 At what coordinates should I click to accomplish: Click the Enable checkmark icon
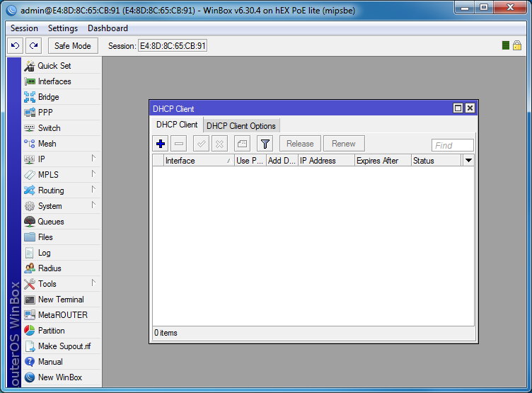201,144
